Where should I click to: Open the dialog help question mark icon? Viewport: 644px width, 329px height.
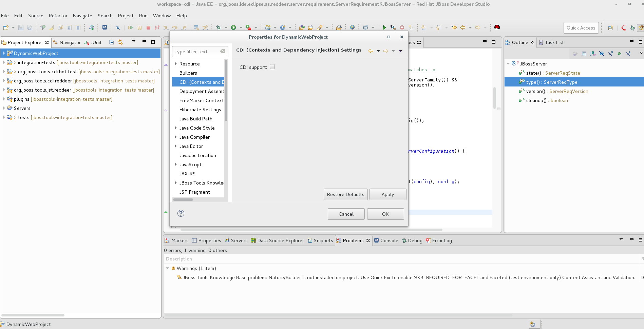click(x=181, y=213)
